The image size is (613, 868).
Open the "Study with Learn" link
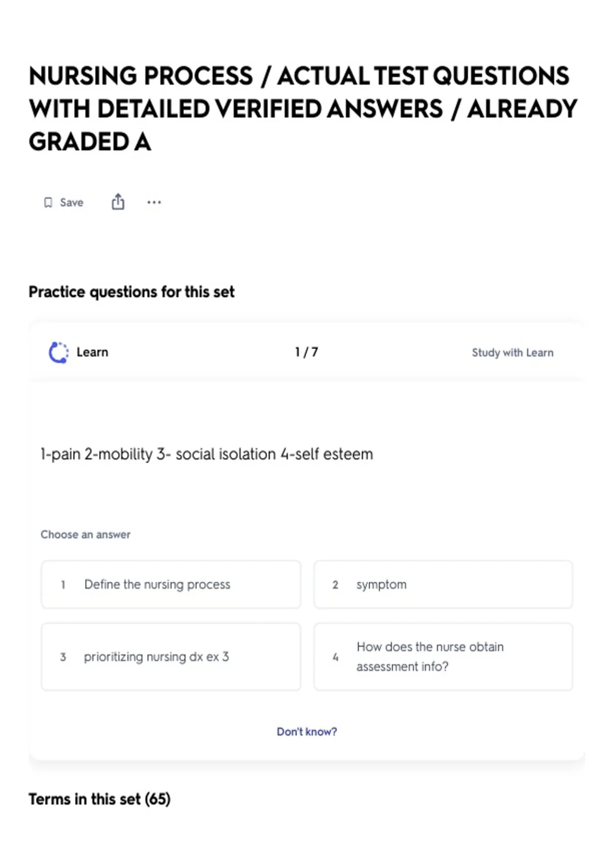click(512, 353)
